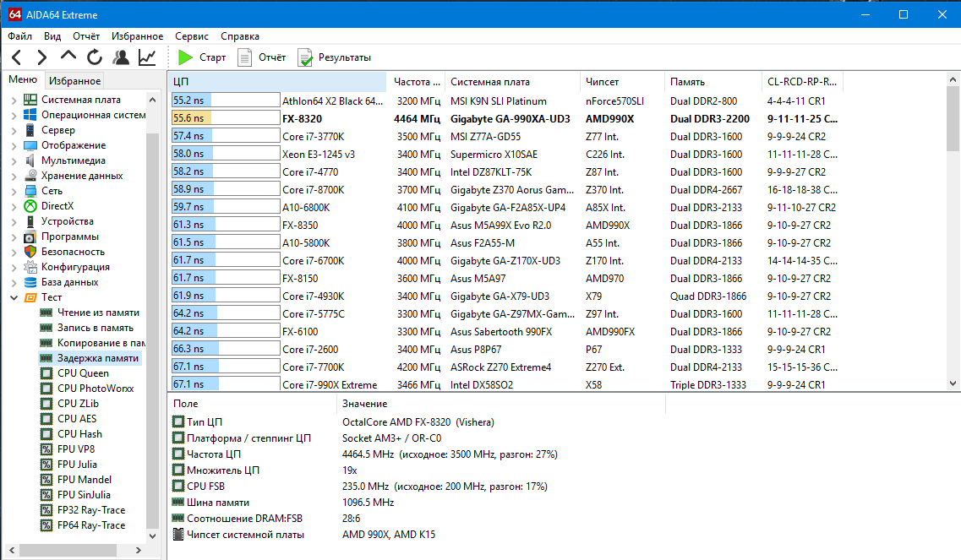The image size is (961, 560).
Task: Click the Forward navigation arrow
Action: tap(41, 57)
